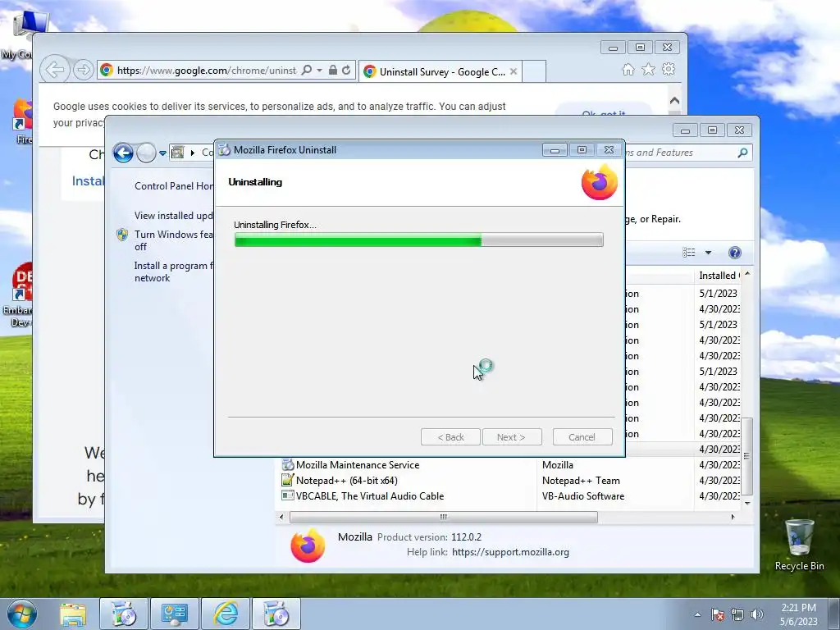Click the Windows Start orb
The image size is (840, 630).
[22, 614]
